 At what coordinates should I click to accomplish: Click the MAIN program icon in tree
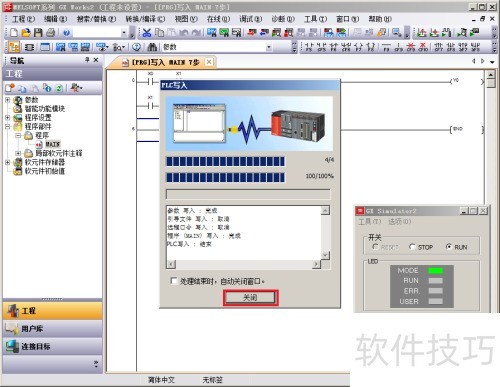tap(39, 144)
